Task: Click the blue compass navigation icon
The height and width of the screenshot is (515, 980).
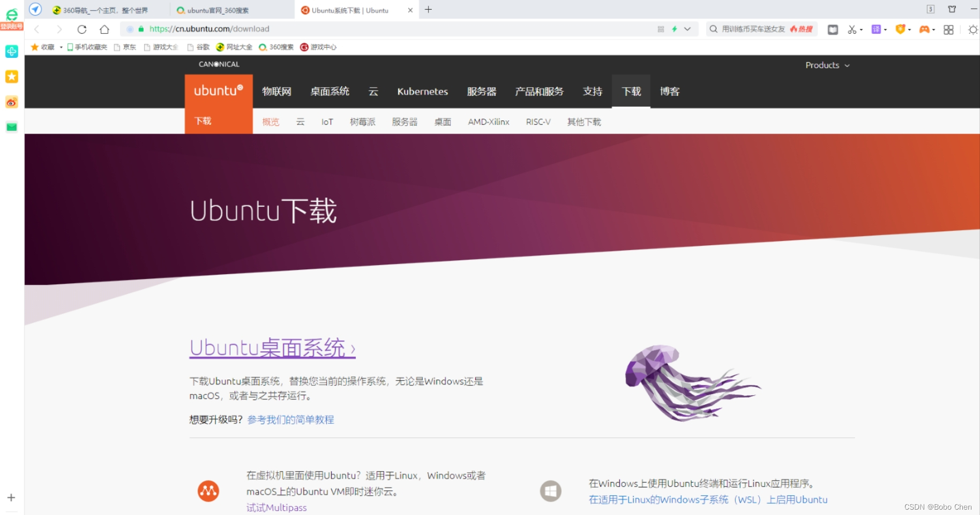Action: 35,9
